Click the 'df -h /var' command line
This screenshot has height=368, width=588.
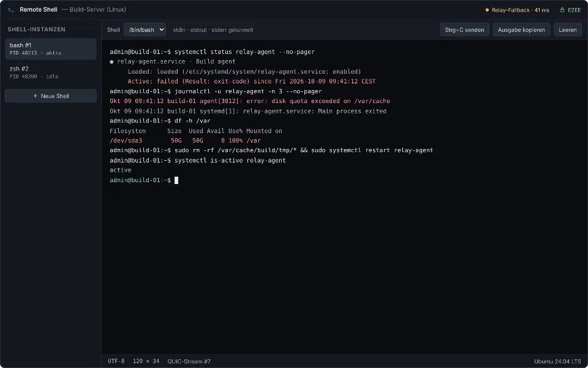click(160, 121)
